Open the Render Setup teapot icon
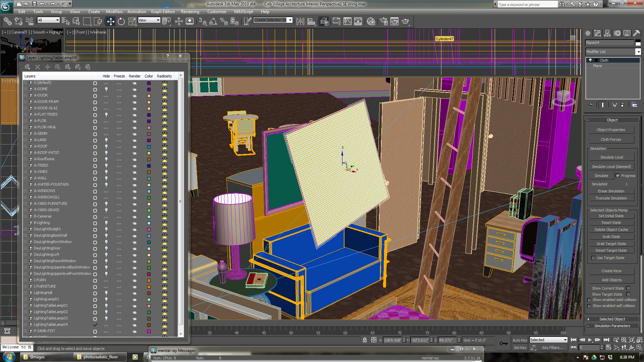 point(384,21)
